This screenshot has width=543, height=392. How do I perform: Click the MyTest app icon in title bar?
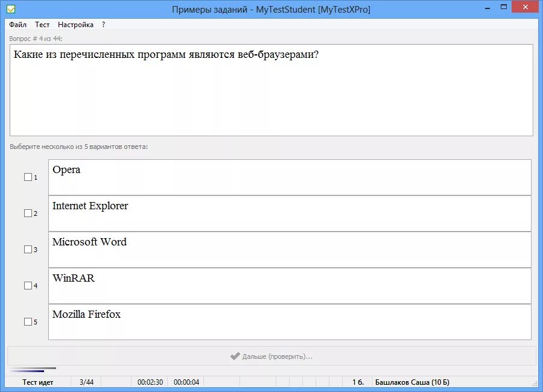click(11, 10)
